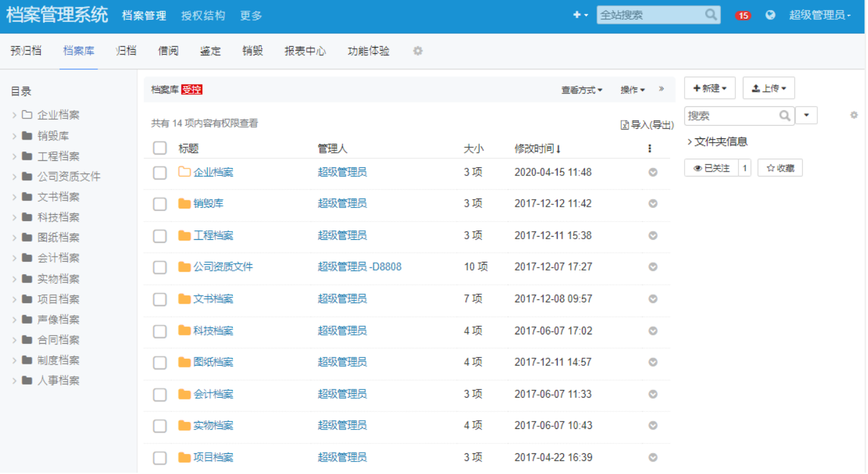
Task: Open row actions arrow for 工程档案 row
Action: coord(653,235)
